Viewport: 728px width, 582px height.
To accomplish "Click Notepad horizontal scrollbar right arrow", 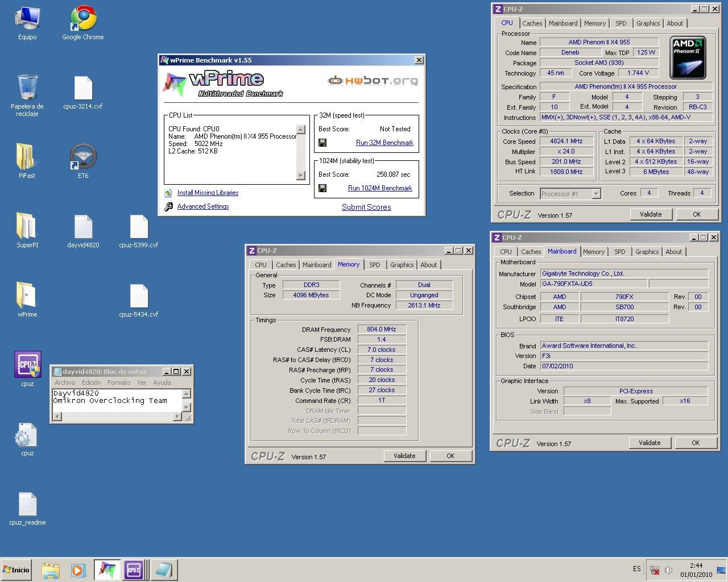I will (x=177, y=417).
